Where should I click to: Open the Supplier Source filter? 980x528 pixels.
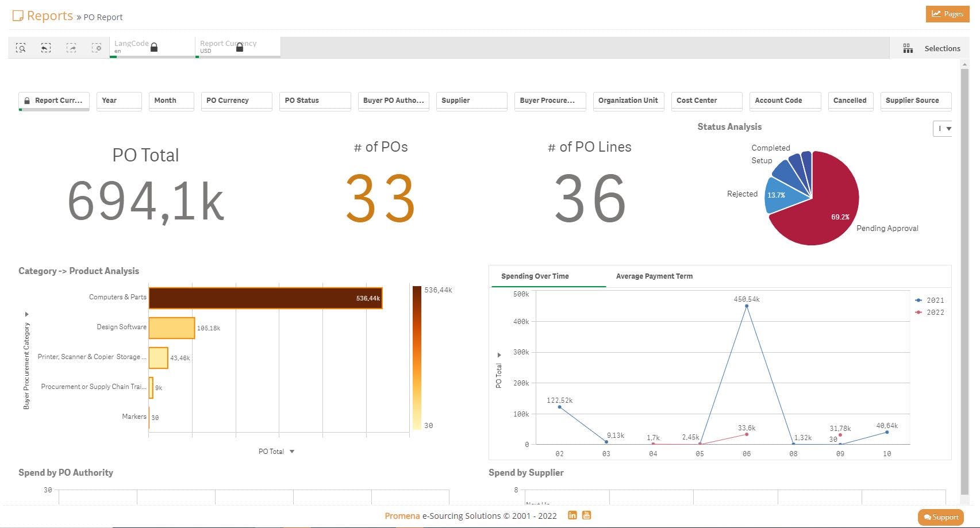(x=916, y=101)
